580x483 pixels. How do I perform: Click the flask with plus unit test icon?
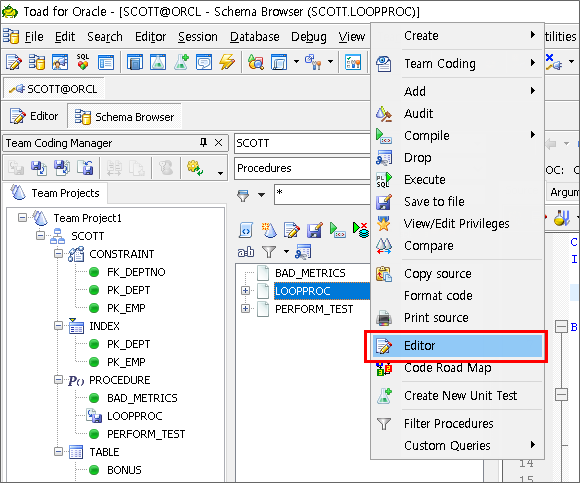[x=181, y=62]
